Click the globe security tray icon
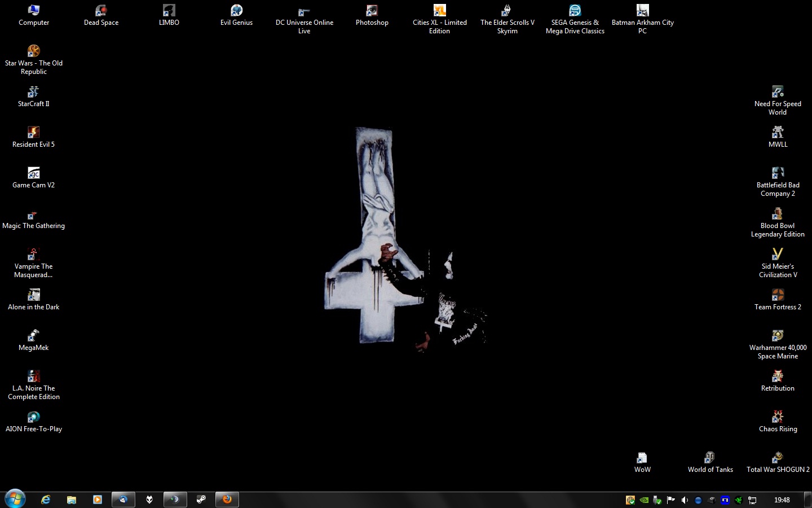 click(630, 500)
